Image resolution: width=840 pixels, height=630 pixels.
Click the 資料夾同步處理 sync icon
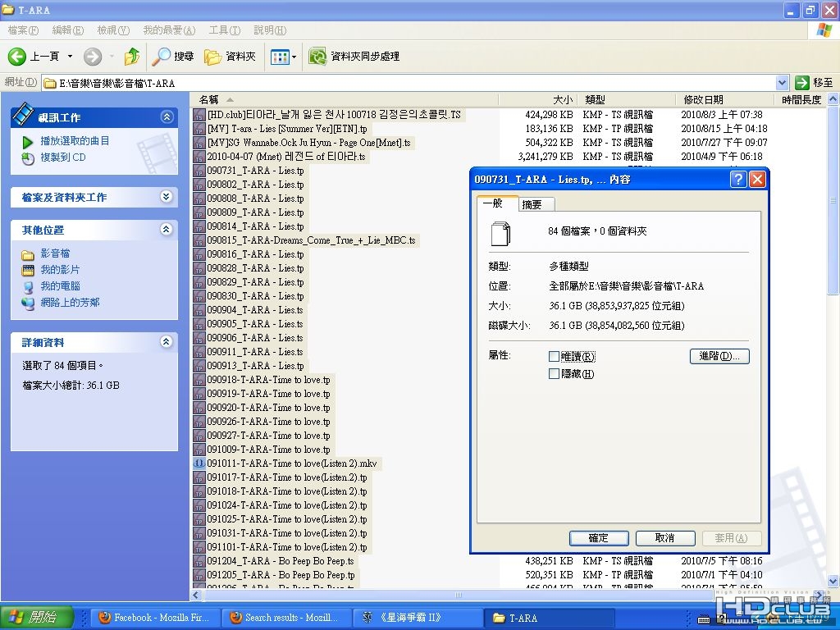point(316,57)
